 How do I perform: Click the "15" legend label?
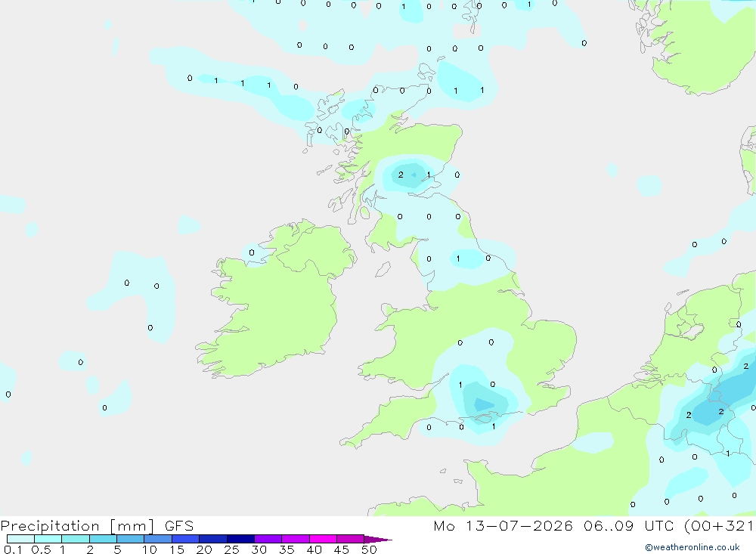pos(177,549)
